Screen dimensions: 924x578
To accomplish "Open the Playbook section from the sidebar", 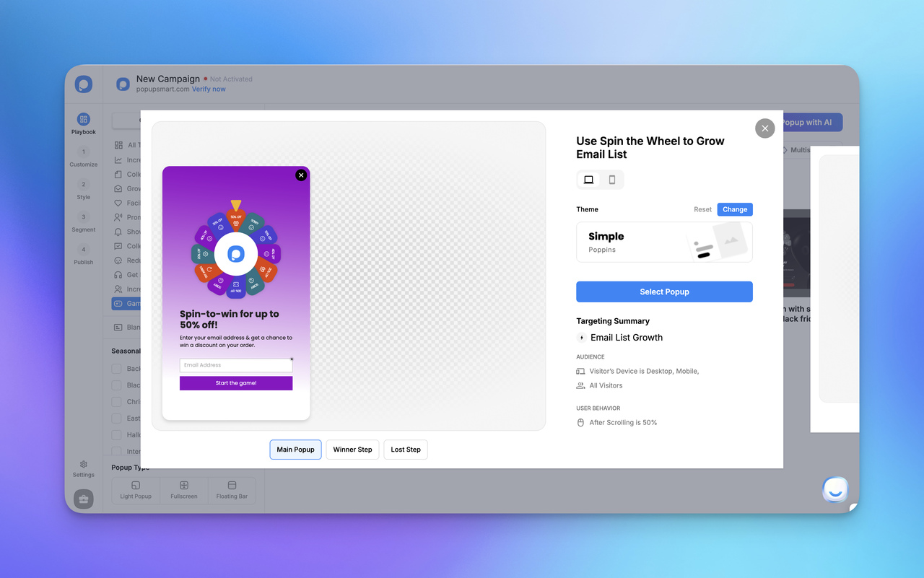I will 83,119.
